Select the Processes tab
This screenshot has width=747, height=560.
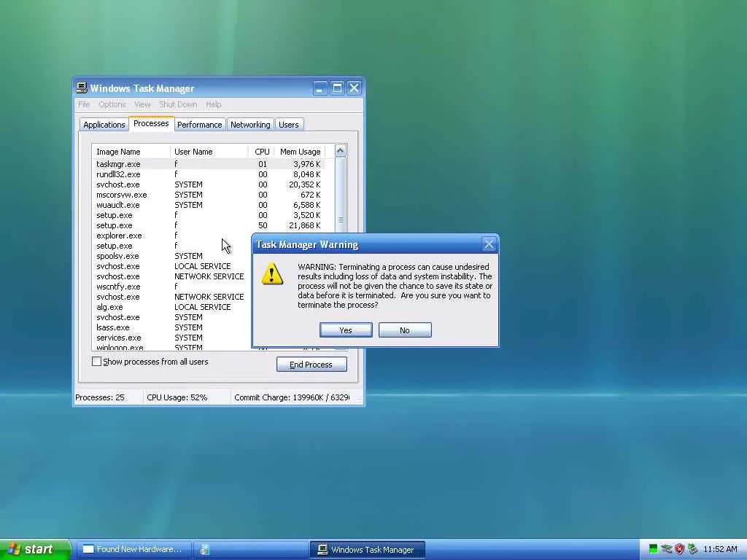[151, 123]
